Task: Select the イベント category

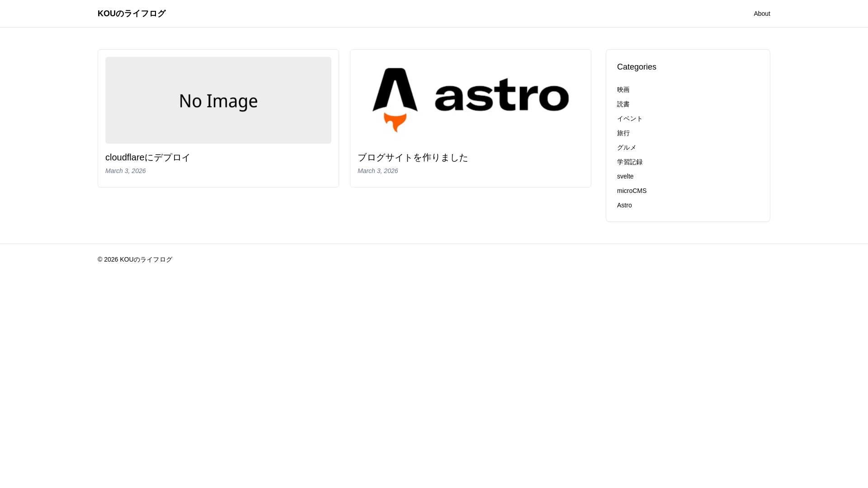Action: [630, 118]
